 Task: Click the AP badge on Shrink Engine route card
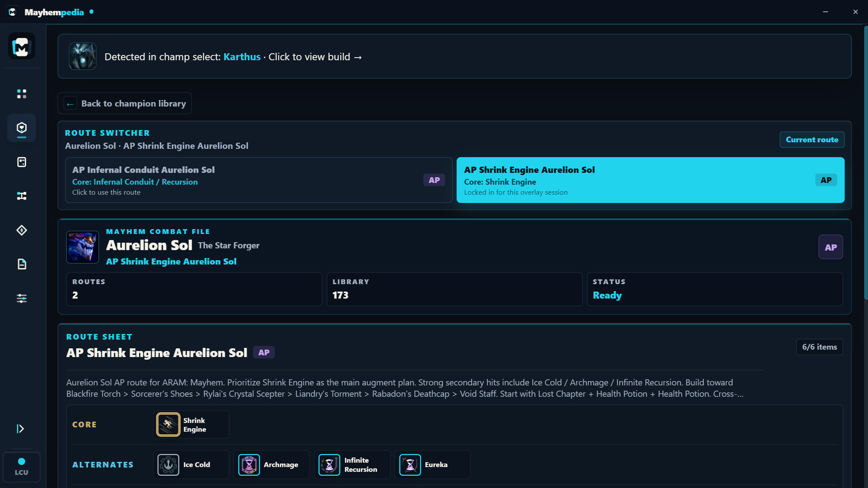click(826, 180)
